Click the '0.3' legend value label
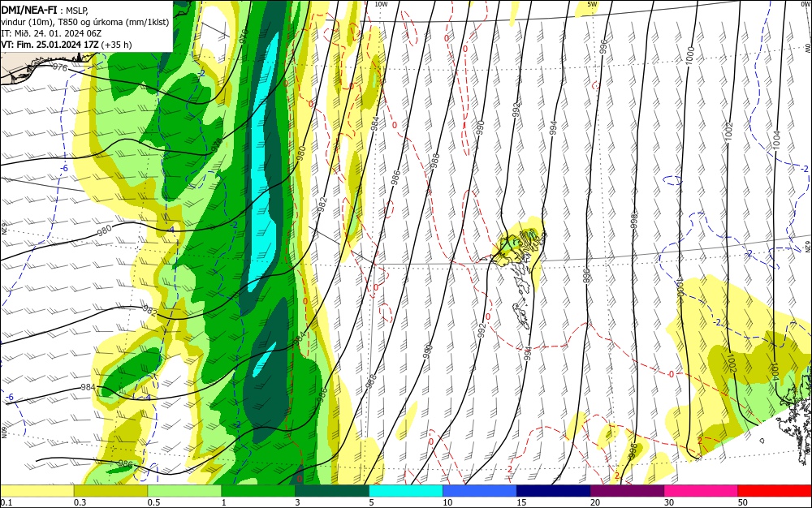The image size is (812, 508). [80, 502]
